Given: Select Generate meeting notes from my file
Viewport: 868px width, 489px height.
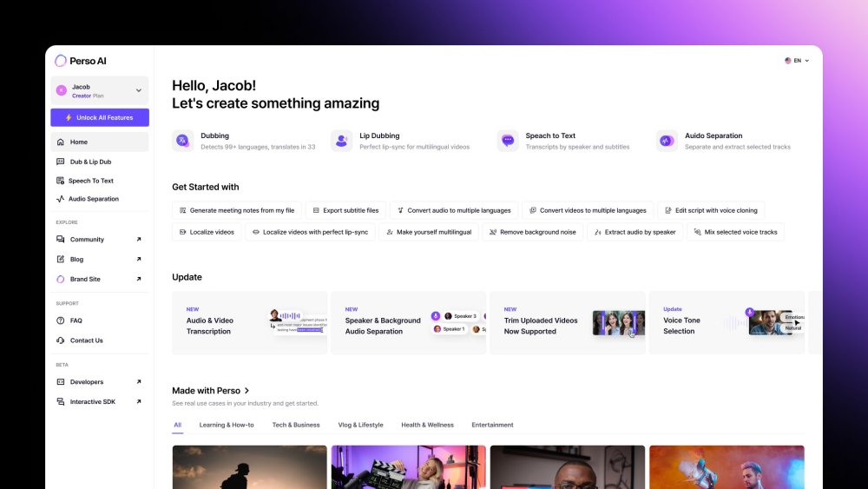Looking at the screenshot, I should pos(237,210).
